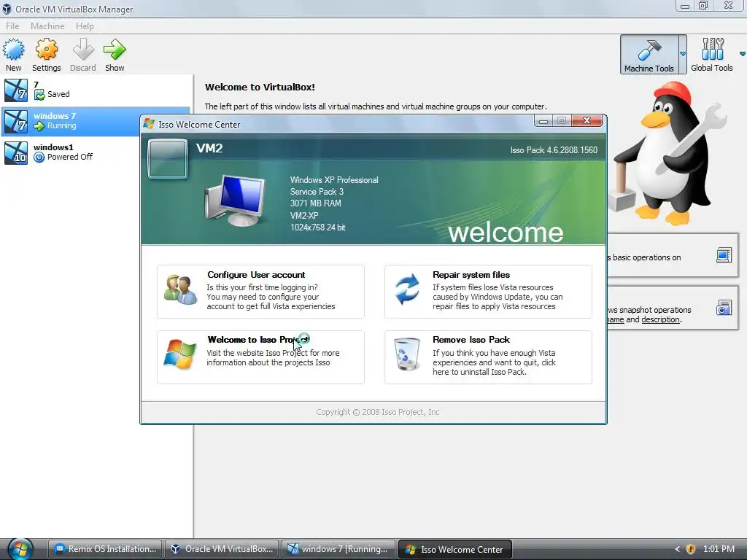Open the Machine menu
The image size is (747, 560).
[47, 26]
